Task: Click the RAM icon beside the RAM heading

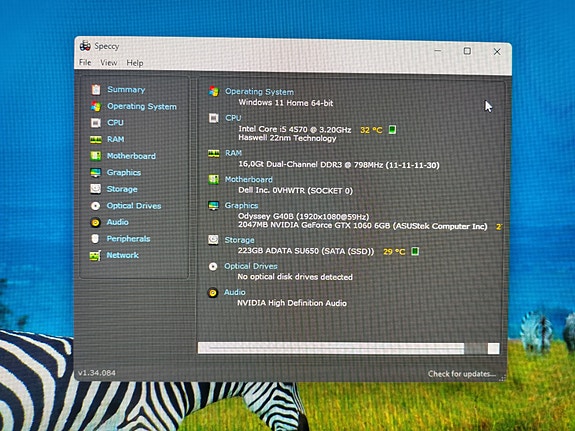Action: coord(214,153)
